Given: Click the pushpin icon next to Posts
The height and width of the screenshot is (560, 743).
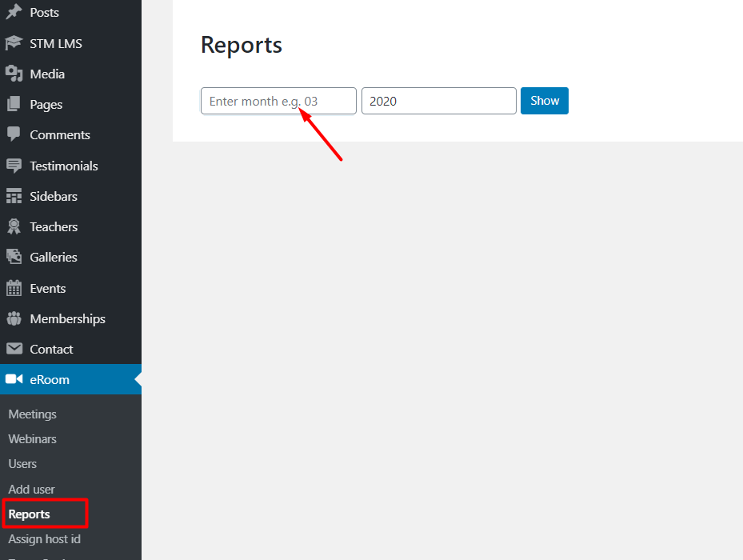Looking at the screenshot, I should [x=14, y=13].
